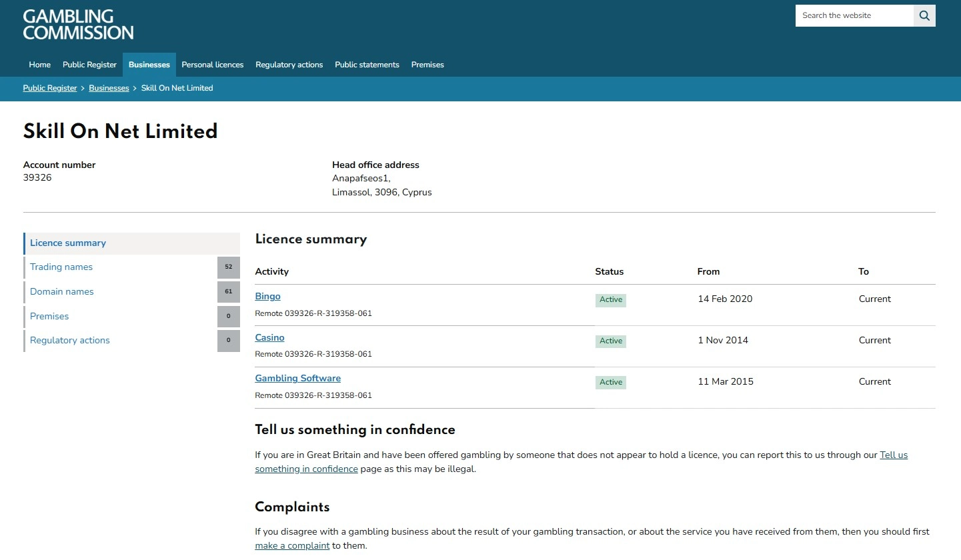Viewport: 961px width, 560px height.
Task: Click the Gambling Commission logo
Action: (x=78, y=25)
